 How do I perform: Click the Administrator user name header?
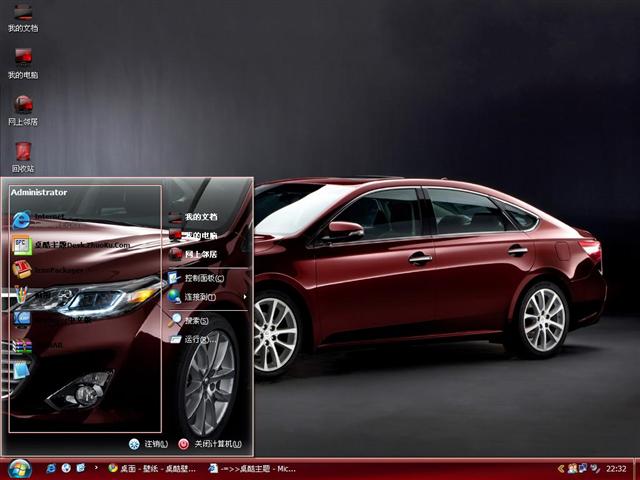click(39, 192)
